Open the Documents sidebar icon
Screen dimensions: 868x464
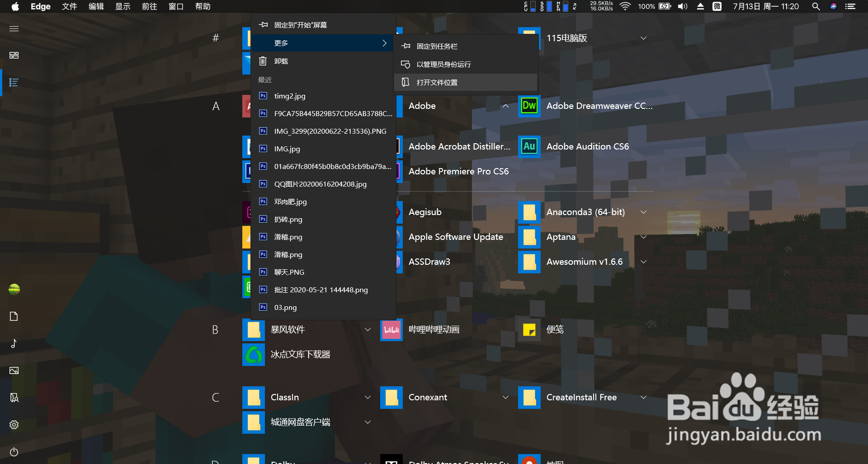pos(14,316)
